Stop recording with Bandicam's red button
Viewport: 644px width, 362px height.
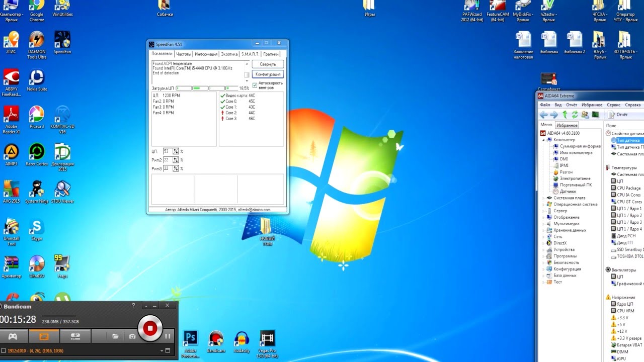149,328
